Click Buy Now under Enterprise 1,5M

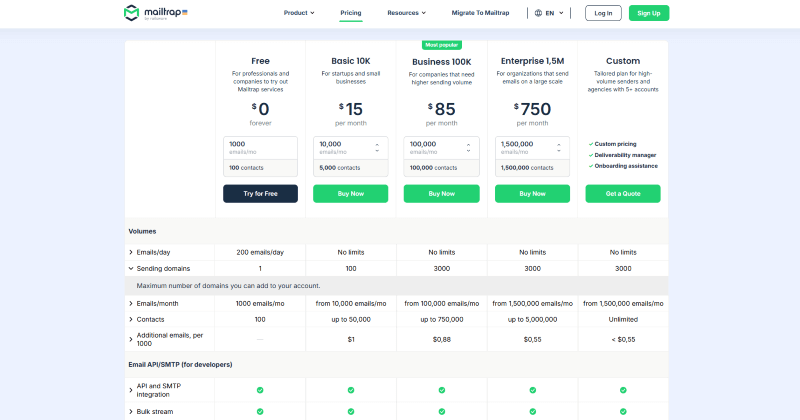532,193
